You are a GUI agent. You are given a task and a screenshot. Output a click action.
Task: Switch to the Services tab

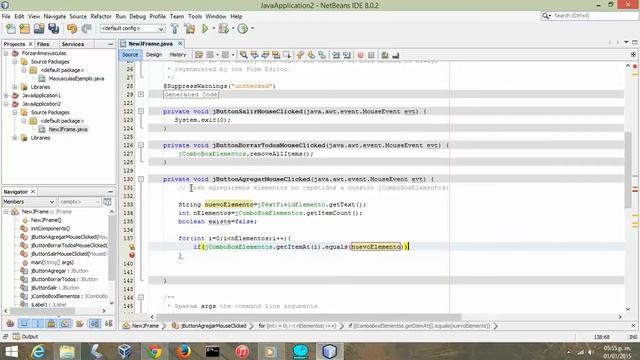[73, 44]
